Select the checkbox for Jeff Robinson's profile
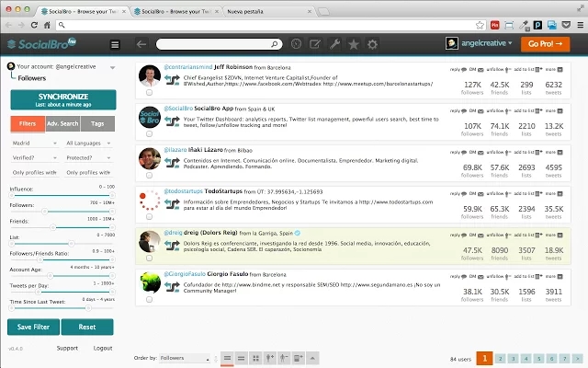The width and height of the screenshot is (588, 368). (149, 93)
